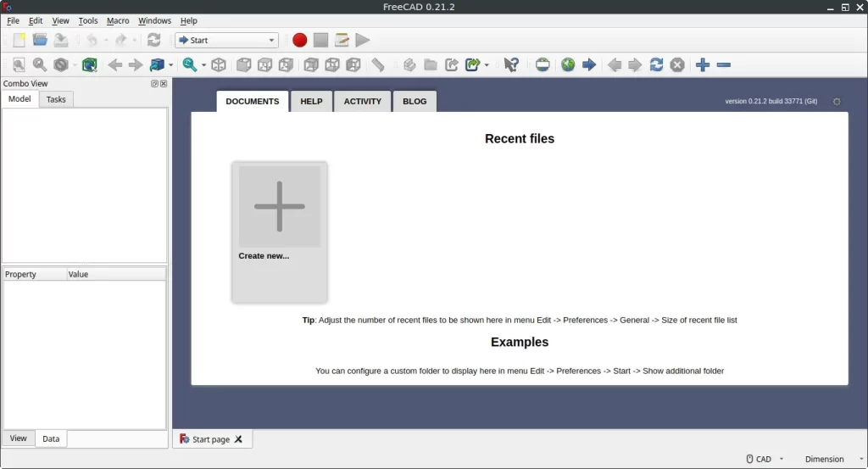Switch to the rear view cube icon
The image size is (868, 469).
point(311,64)
